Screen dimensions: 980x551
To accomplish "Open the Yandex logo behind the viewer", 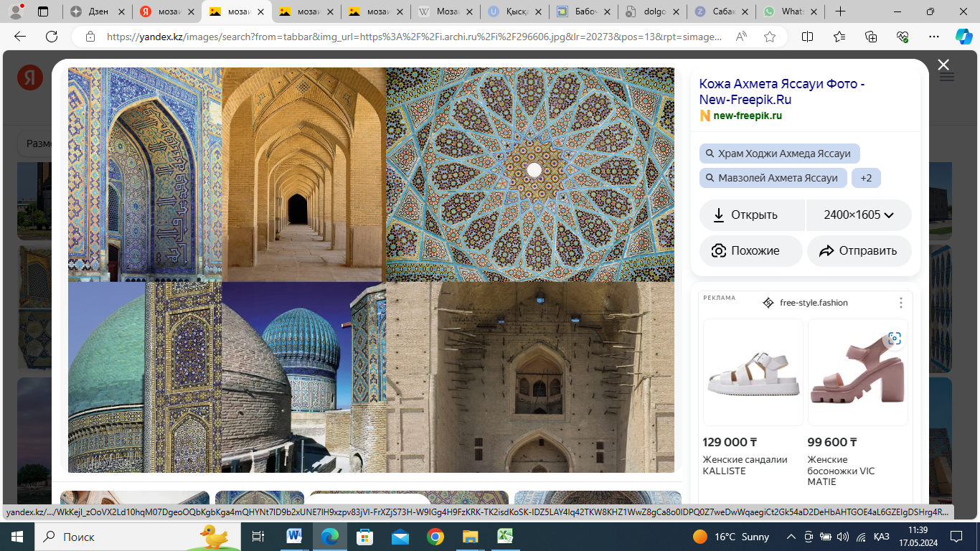I will coord(30,77).
